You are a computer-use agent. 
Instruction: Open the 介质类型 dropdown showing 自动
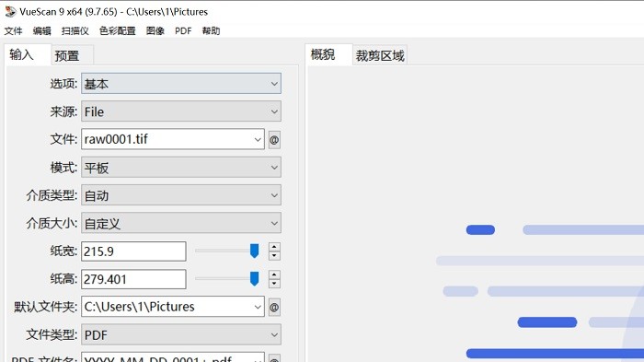pyautogui.click(x=181, y=195)
